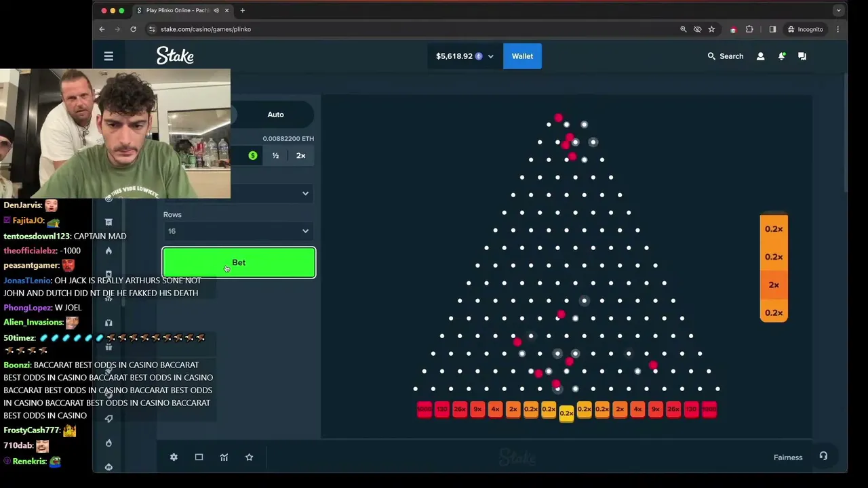Open a new browser tab
The image size is (868, 488).
pos(242,10)
